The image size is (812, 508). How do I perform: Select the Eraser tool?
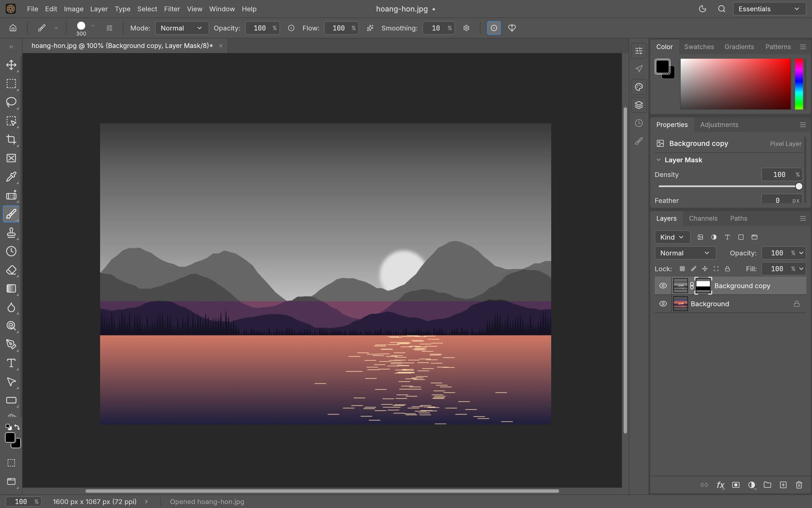tap(11, 270)
